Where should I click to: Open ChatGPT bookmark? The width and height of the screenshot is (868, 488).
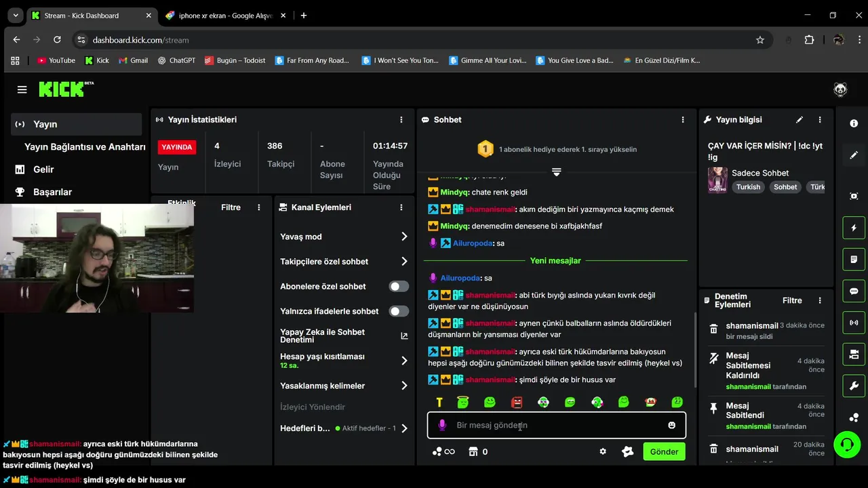176,60
